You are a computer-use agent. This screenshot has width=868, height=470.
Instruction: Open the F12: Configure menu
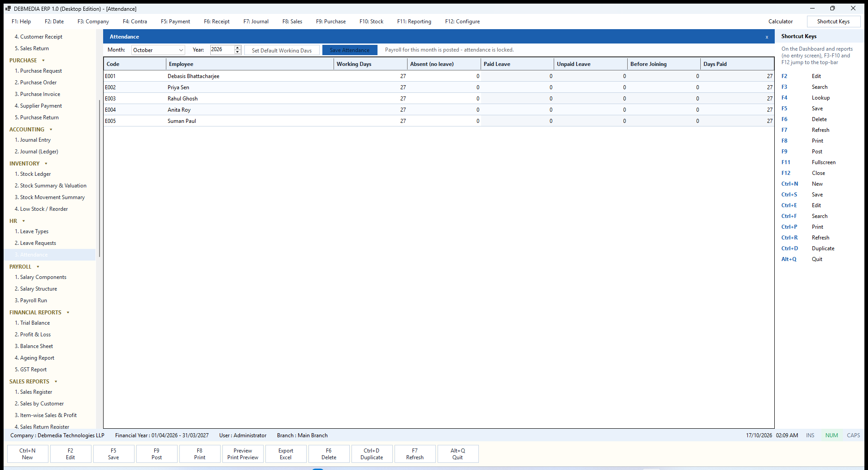pos(462,22)
